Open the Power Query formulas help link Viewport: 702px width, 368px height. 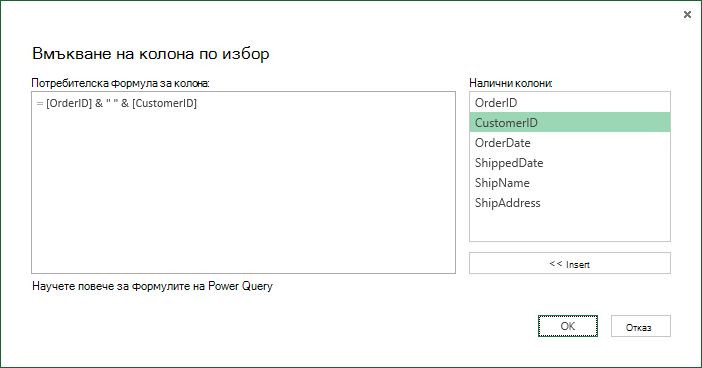click(152, 286)
